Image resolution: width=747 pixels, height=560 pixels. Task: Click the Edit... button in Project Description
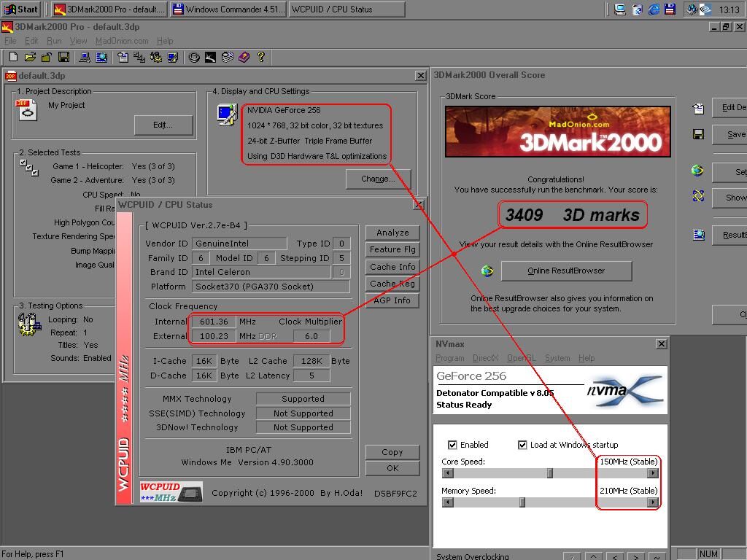[163, 125]
